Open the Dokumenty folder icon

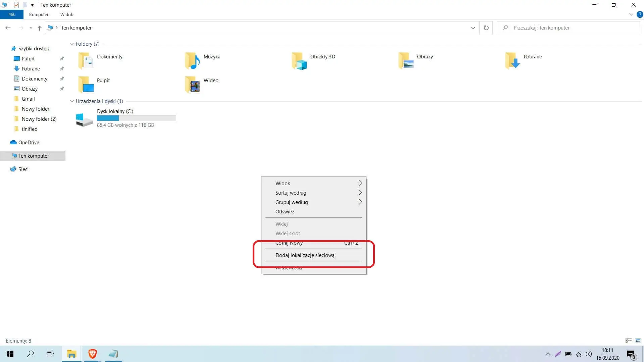[x=86, y=60]
